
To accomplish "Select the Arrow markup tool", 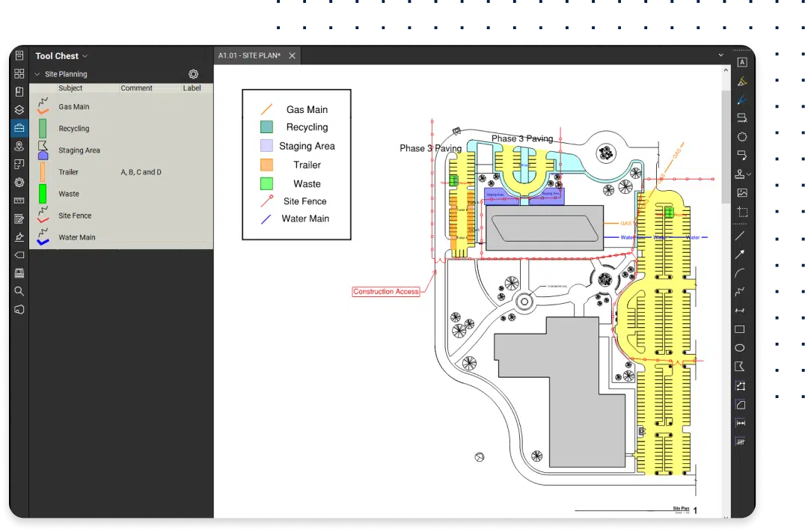I will (x=740, y=254).
